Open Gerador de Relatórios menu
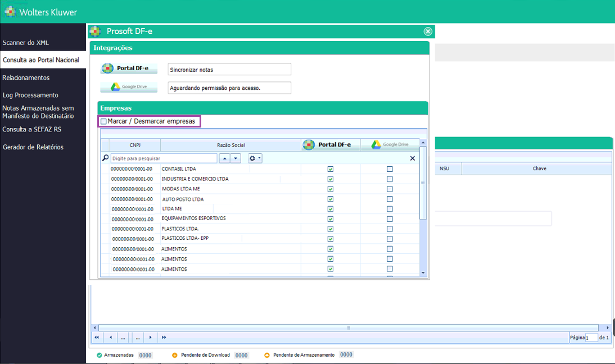Image resolution: width=615 pixels, height=364 pixels. pyautogui.click(x=33, y=147)
